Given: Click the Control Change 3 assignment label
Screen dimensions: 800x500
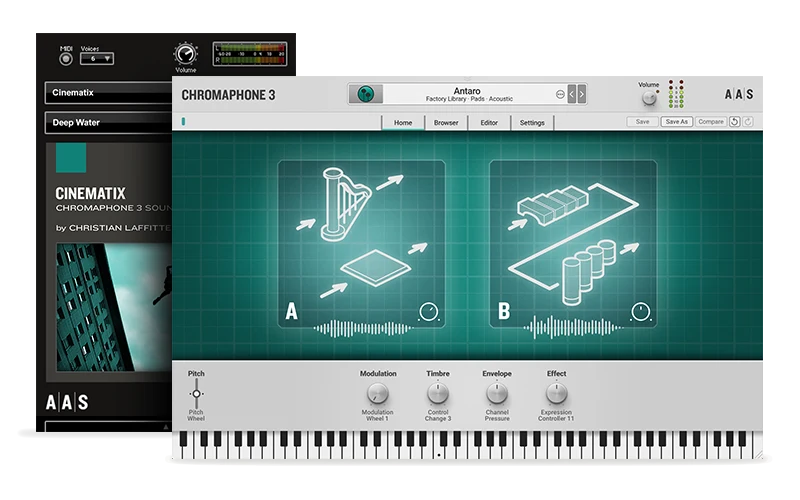Looking at the screenshot, I should click(438, 415).
